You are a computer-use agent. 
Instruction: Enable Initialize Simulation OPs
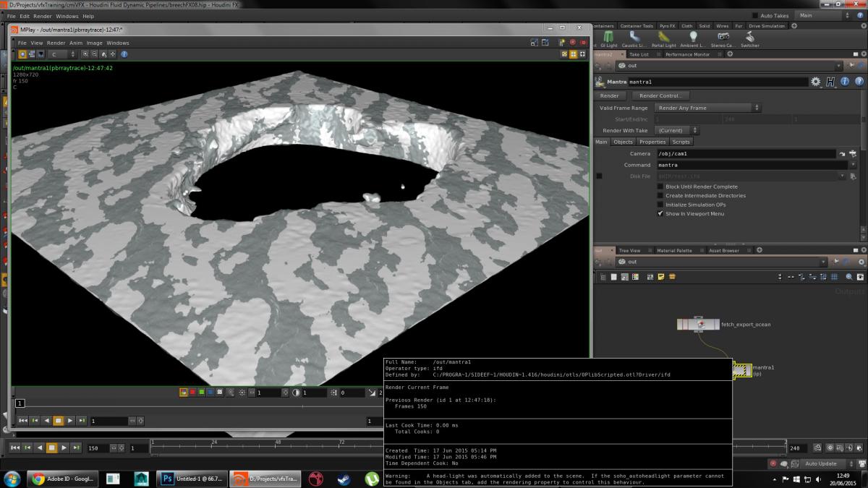(660, 205)
